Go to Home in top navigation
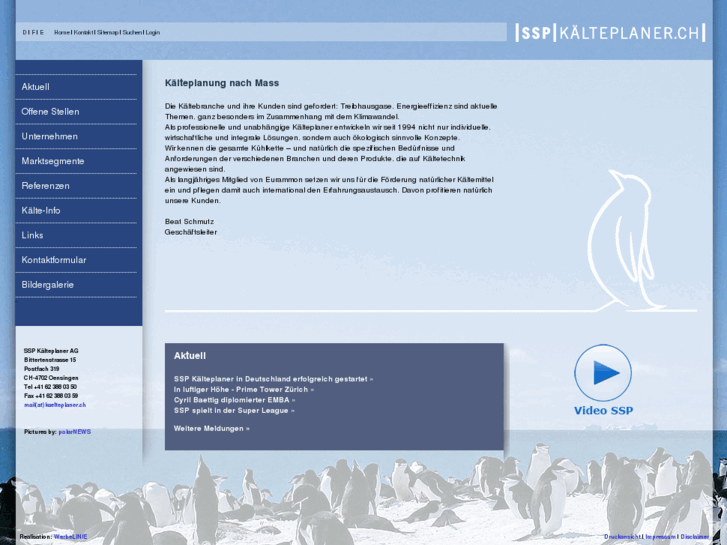 click(61, 32)
